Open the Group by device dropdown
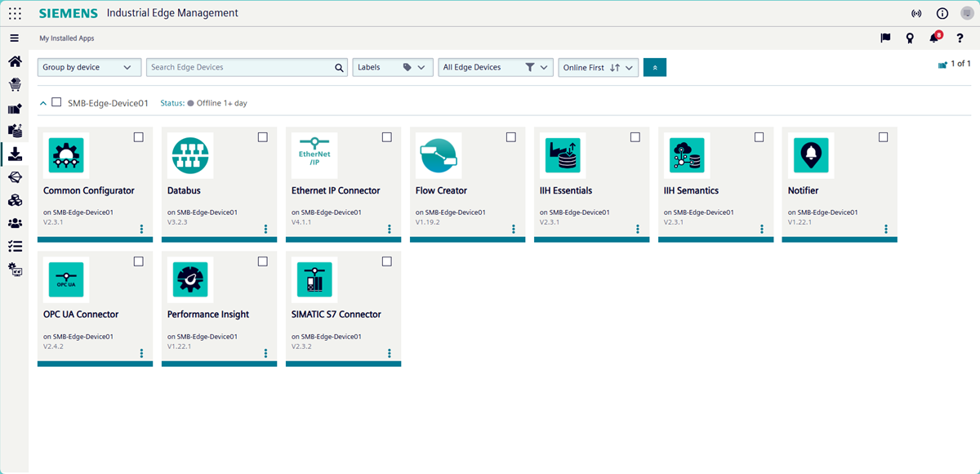The height and width of the screenshot is (474, 980). click(89, 68)
